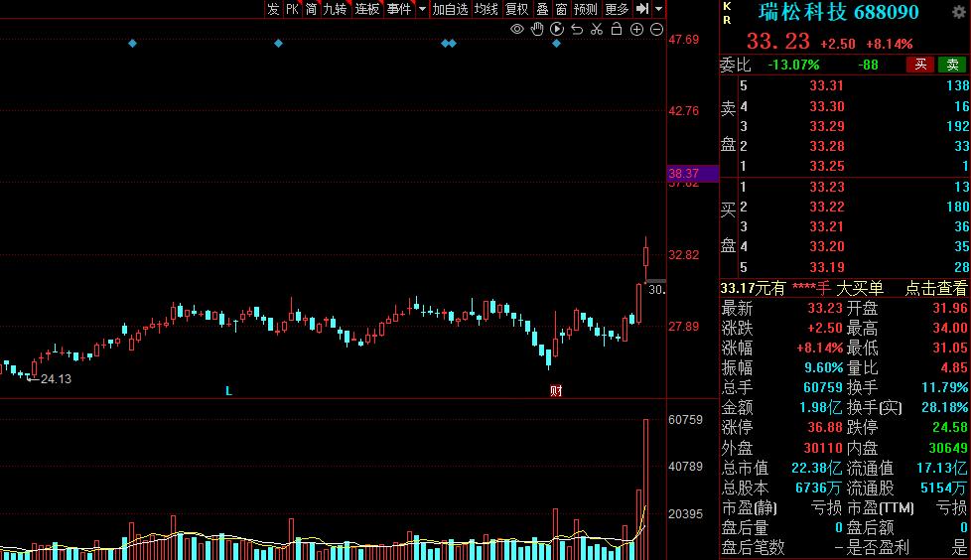Open the 事件 menu item

(399, 9)
